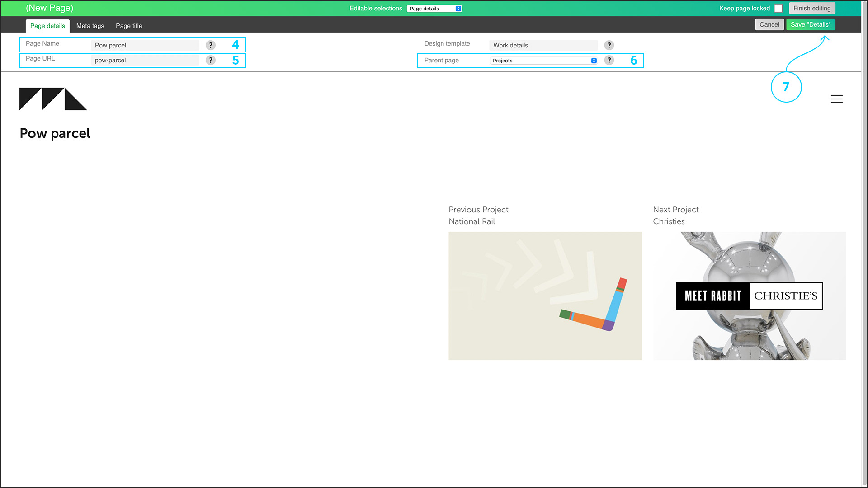This screenshot has width=868, height=488.
Task: Open the Editable selections dropdown
Action: point(434,9)
